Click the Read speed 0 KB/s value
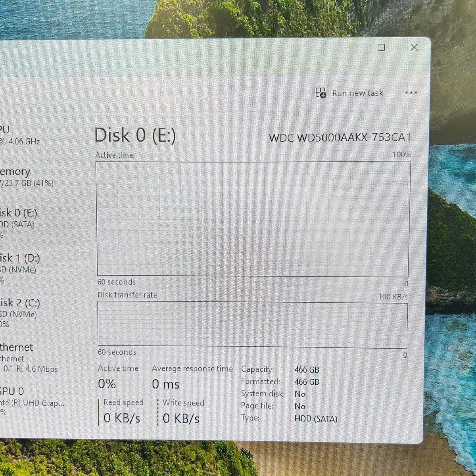Image resolution: width=476 pixels, height=476 pixels. pos(122,418)
